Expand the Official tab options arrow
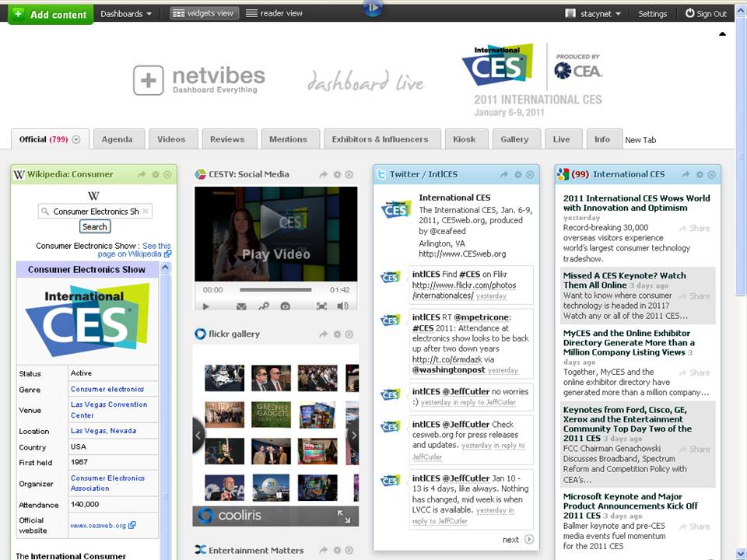 click(x=76, y=140)
